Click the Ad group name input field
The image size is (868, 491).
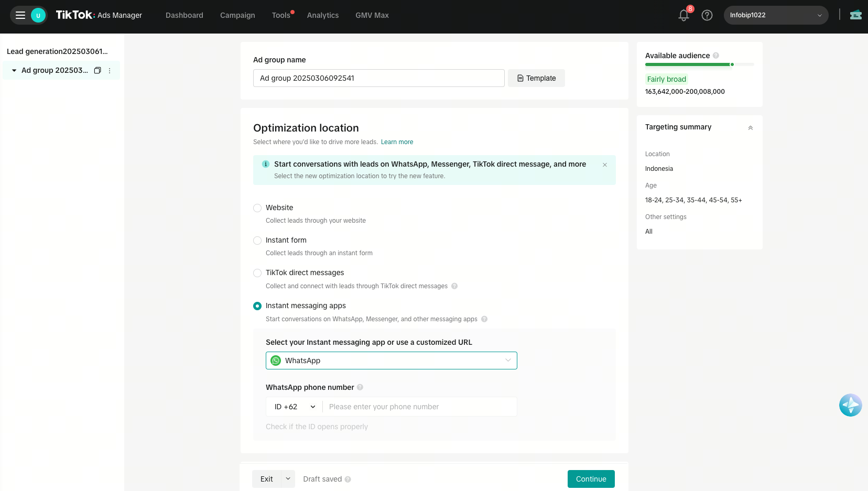(379, 78)
